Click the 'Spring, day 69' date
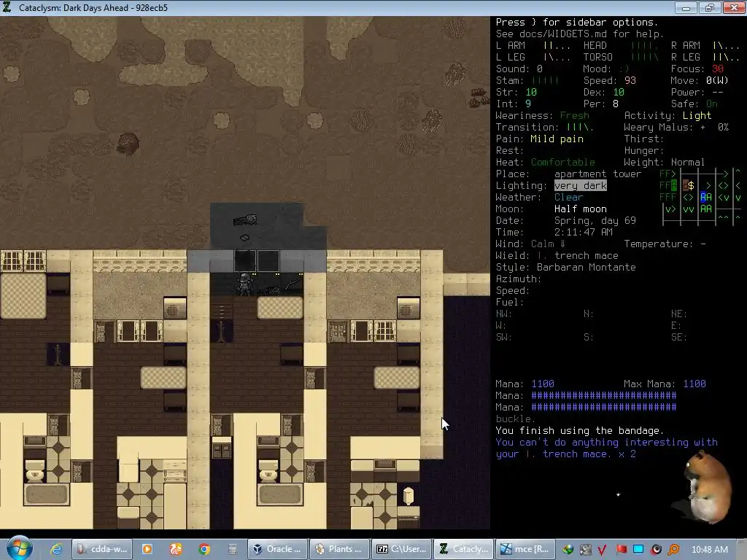Image resolution: width=747 pixels, height=560 pixels. click(x=595, y=220)
